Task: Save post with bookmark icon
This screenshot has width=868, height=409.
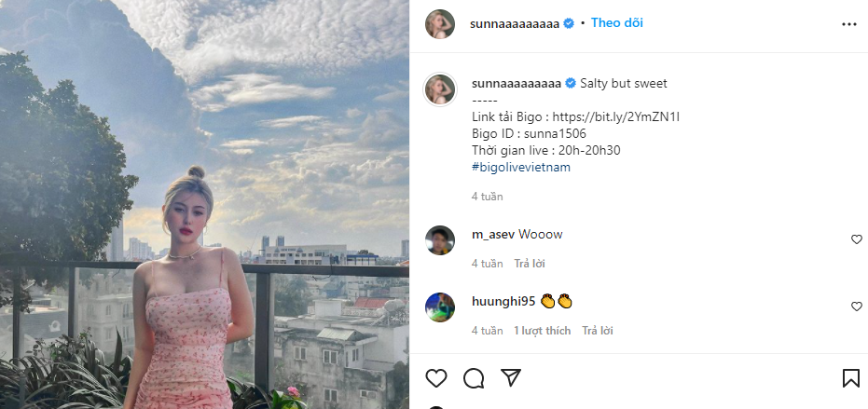Action: pos(850,377)
